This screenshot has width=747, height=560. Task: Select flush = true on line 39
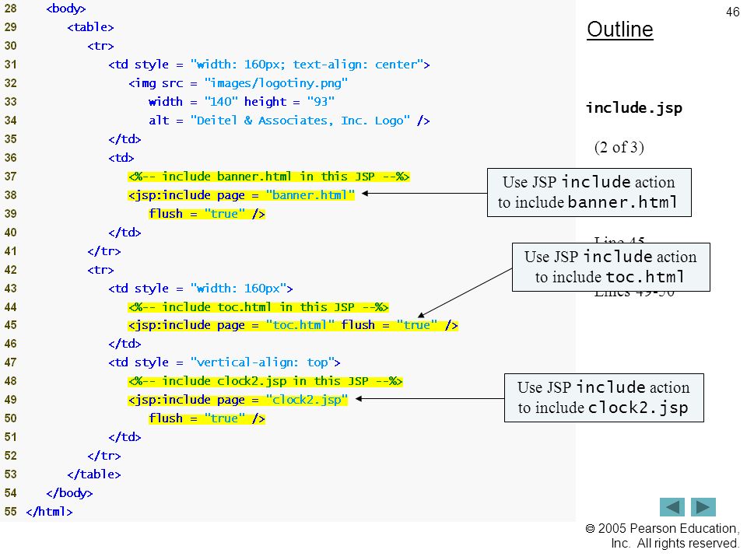(207, 214)
